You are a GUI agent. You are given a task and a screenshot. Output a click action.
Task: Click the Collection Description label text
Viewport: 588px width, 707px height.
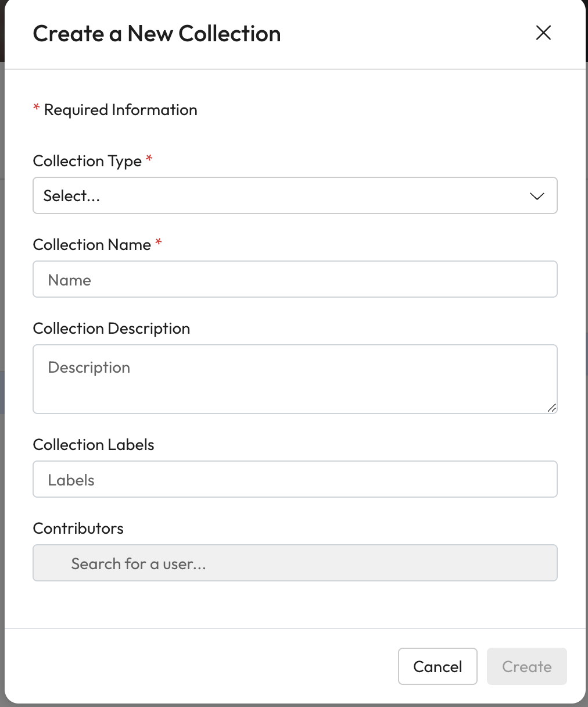point(112,328)
